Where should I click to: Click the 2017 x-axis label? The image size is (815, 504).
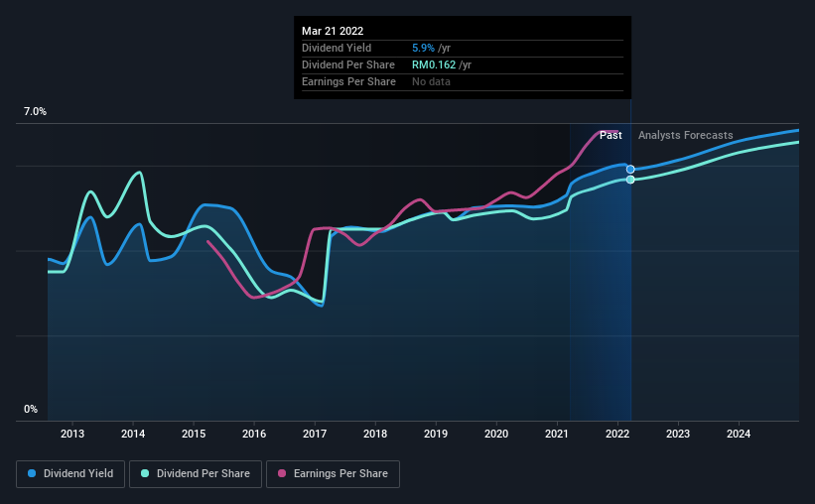pos(315,434)
